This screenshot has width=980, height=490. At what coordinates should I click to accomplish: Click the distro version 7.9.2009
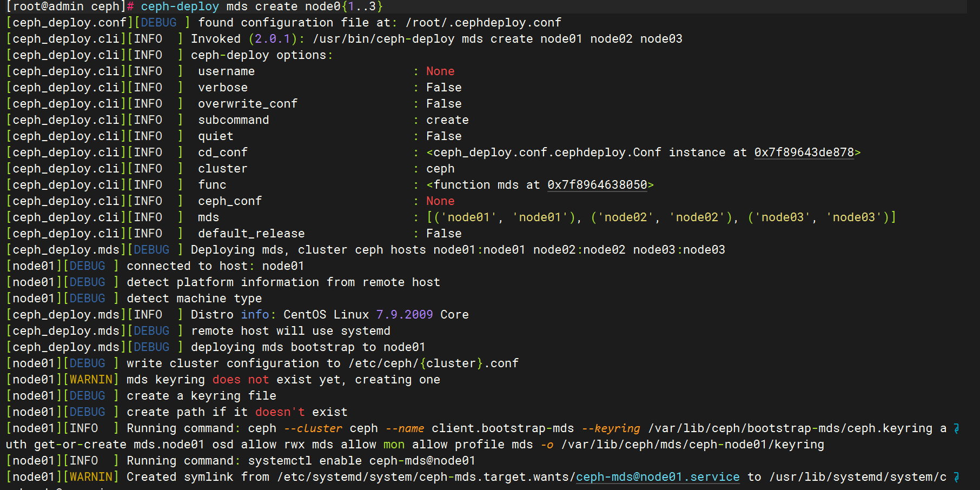405,315
